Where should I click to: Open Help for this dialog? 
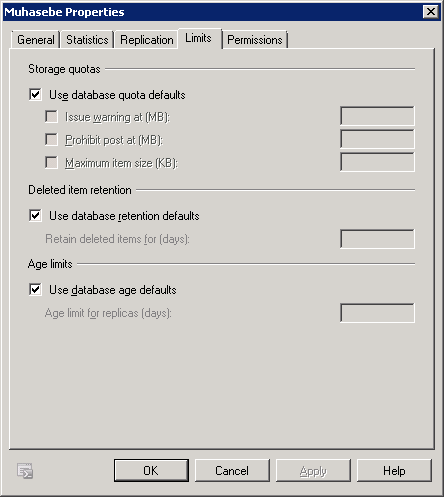coord(394,471)
